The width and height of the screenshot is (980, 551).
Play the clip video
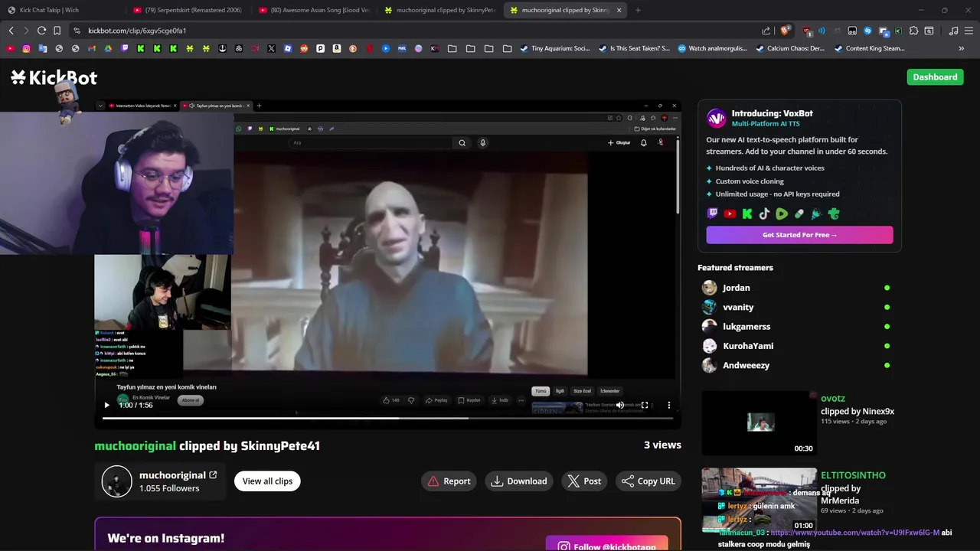coord(106,405)
